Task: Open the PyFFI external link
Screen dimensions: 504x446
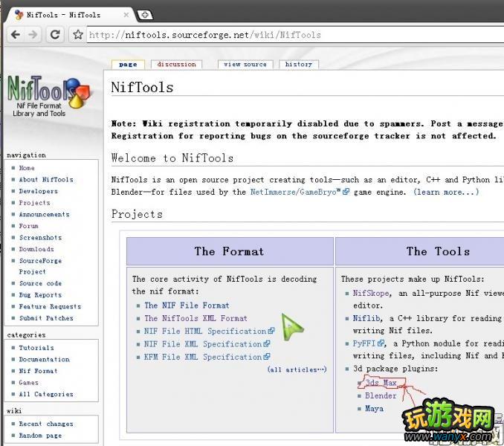Action: tap(369, 343)
